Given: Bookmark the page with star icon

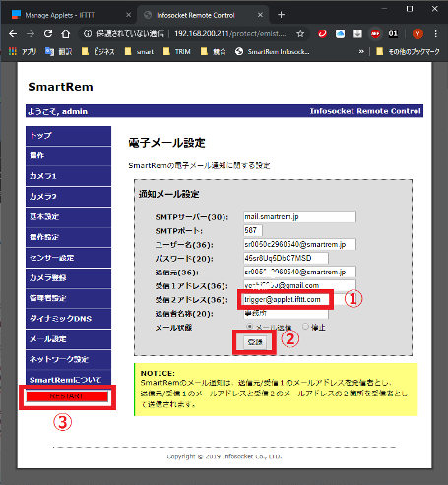Looking at the screenshot, I should 300,33.
